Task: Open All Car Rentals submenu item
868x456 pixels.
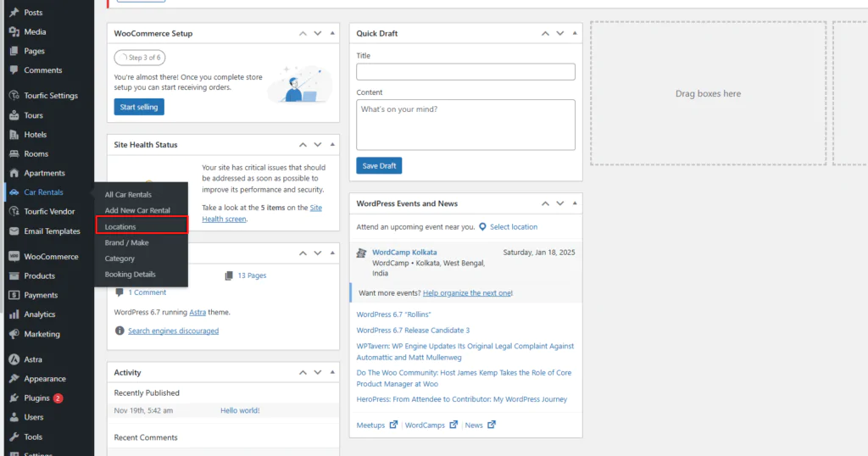Action: tap(128, 195)
